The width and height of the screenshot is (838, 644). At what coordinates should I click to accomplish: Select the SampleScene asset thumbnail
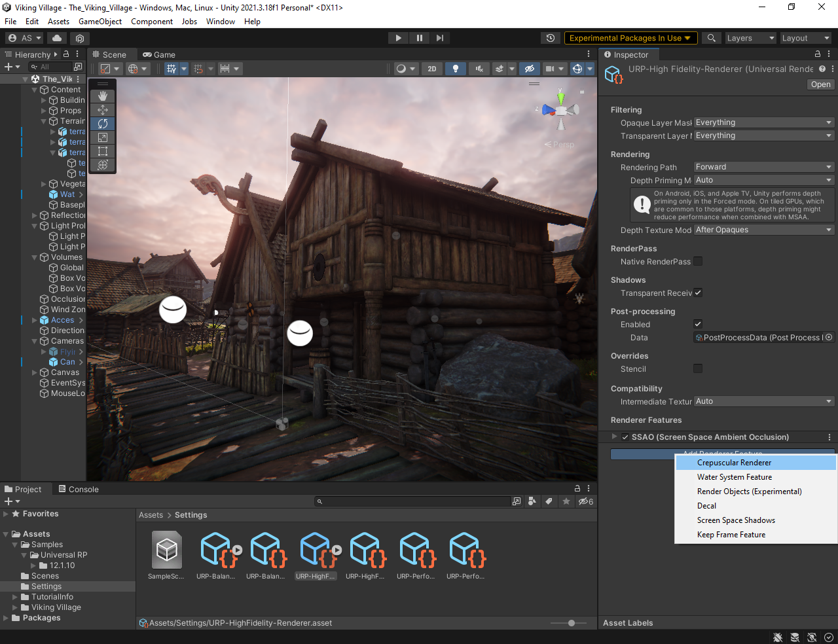pos(166,550)
